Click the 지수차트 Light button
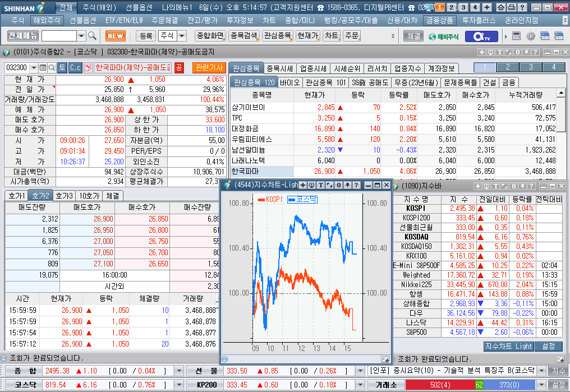The width and height of the screenshot is (570, 392). (508, 347)
